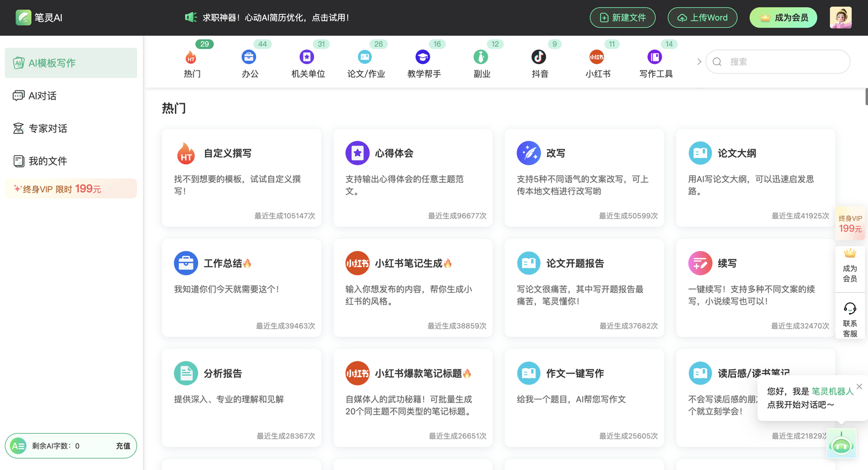The height and width of the screenshot is (470, 868).
Task: Click the 笔灵AI brand name
Action: tap(48, 17)
